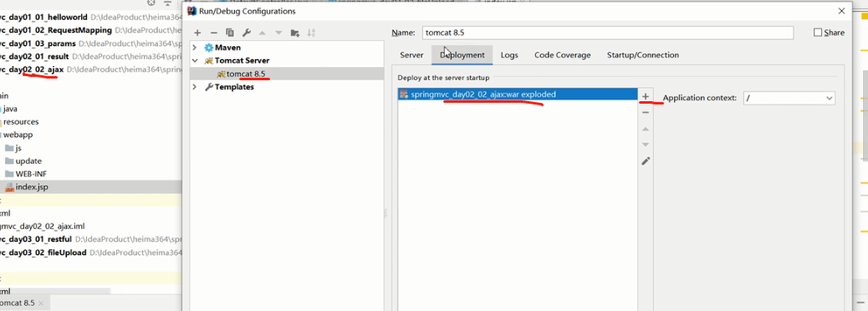Remove the selected run configuration

(214, 33)
